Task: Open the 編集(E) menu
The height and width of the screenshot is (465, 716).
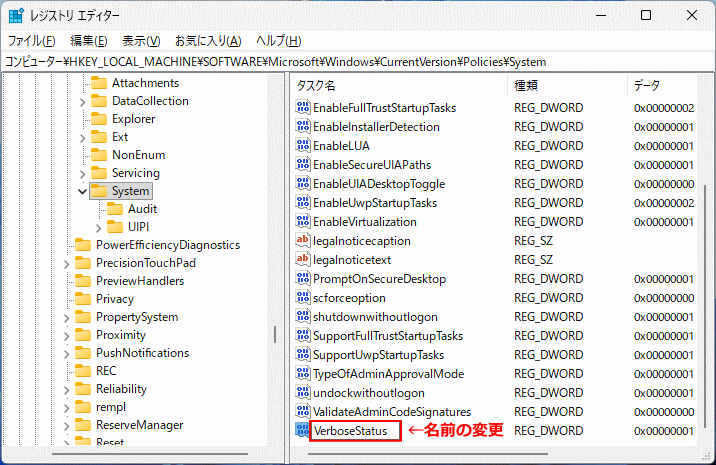Action: pos(89,41)
